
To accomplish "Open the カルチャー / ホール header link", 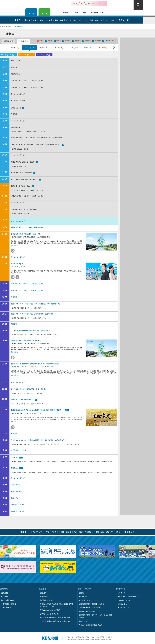I will [x=98, y=13].
